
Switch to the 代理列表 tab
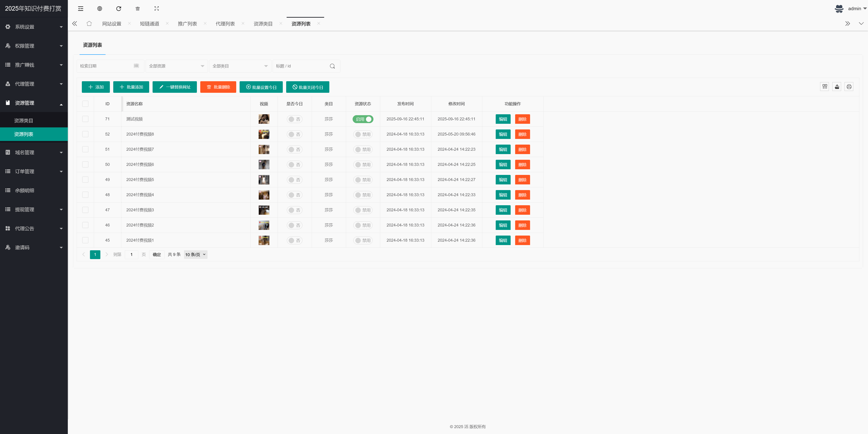pyautogui.click(x=225, y=24)
